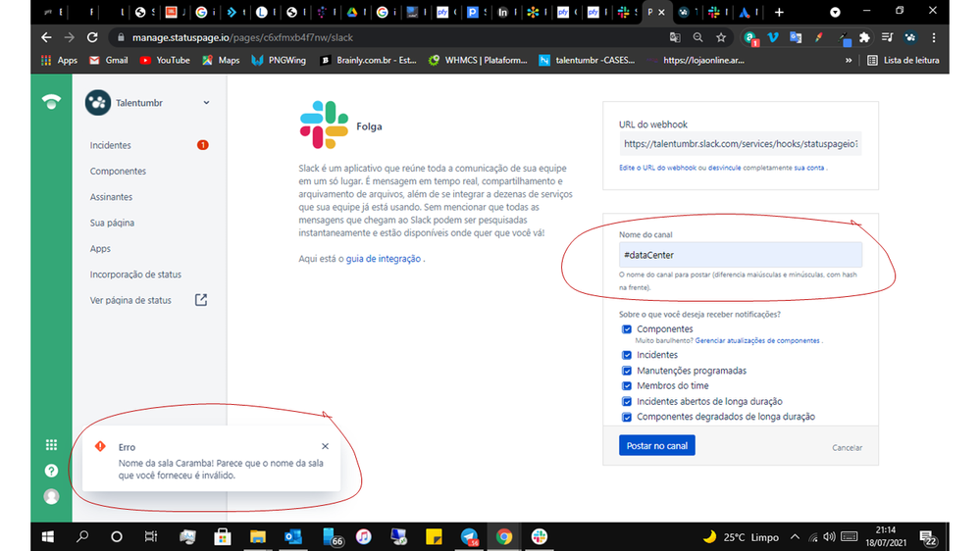Toggle Membros do time checkbox
This screenshot has width=980, height=551.
point(626,386)
